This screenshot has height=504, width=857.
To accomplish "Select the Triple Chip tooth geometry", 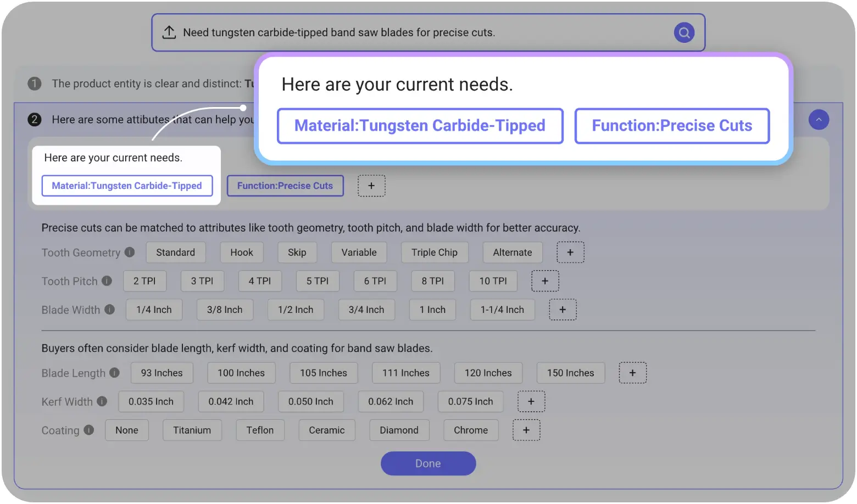I will click(x=434, y=253).
